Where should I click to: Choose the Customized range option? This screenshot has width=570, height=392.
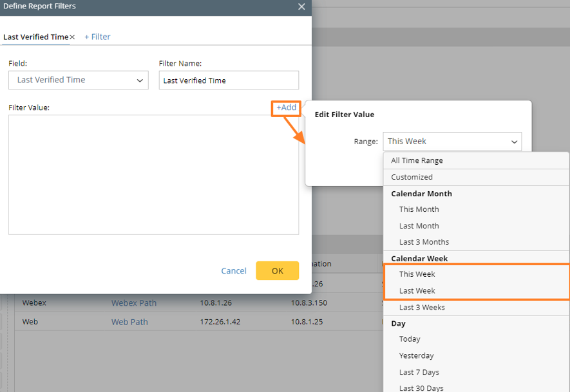476,177
